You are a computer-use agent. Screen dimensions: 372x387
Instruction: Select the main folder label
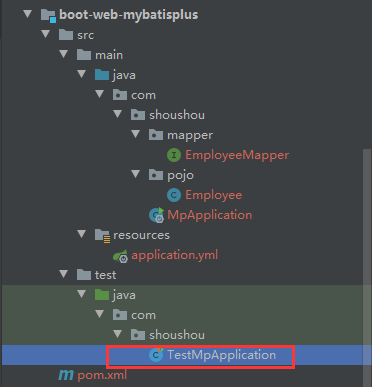click(x=109, y=55)
